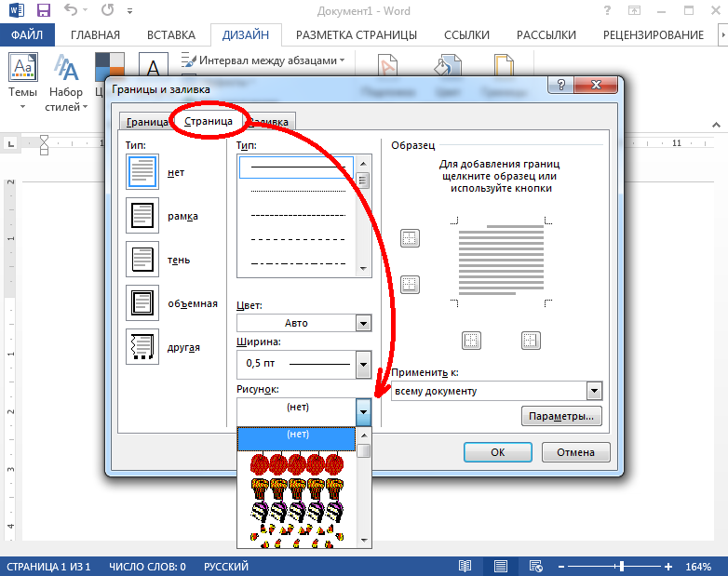Click the Save icon in quick access toolbar
This screenshot has width=728, height=576.
(43, 10)
